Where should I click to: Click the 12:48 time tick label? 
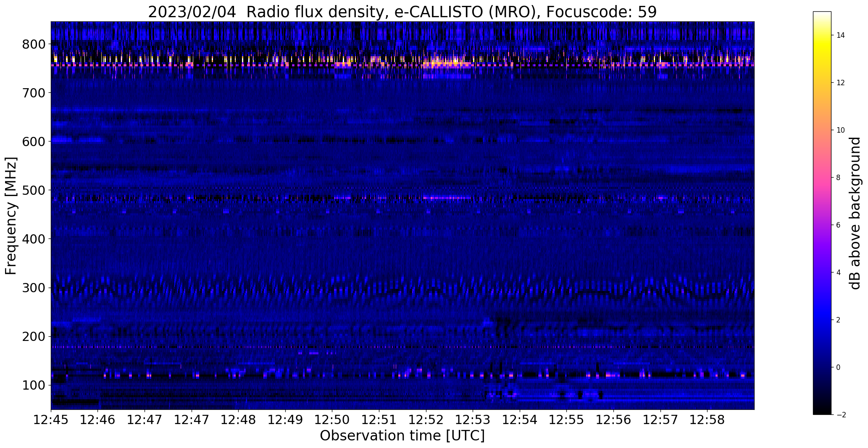coord(239,420)
